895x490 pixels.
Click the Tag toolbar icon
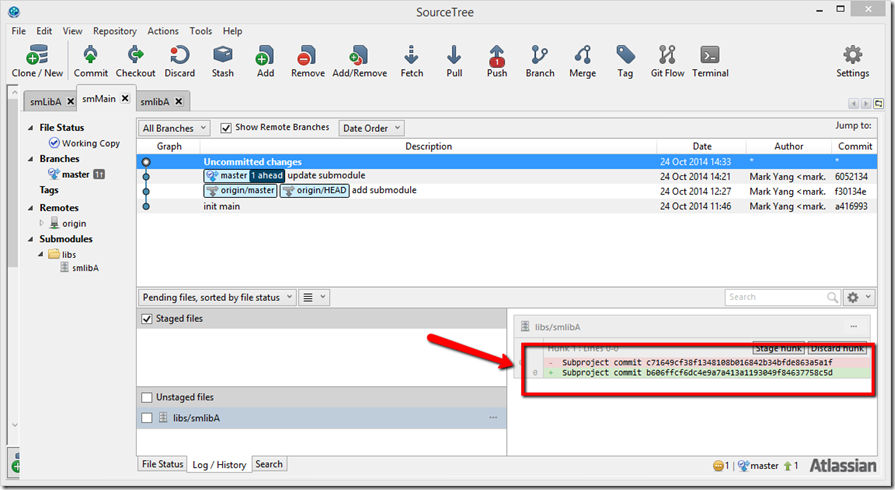click(x=625, y=61)
